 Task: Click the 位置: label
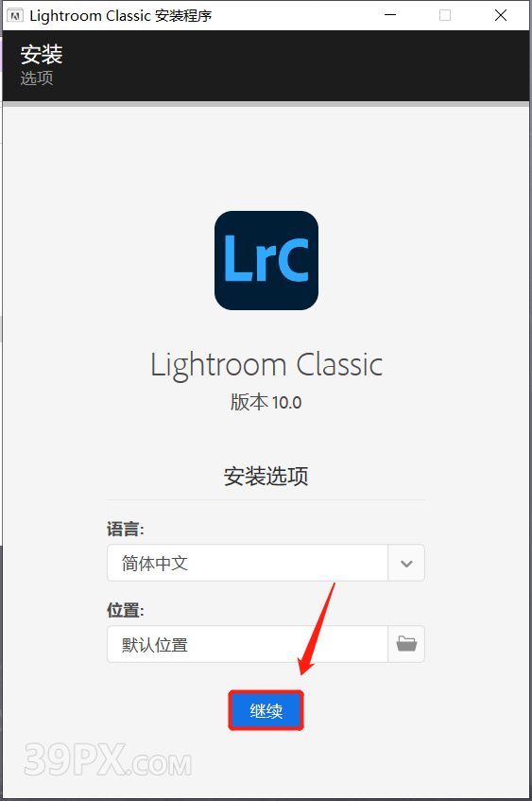(x=125, y=610)
